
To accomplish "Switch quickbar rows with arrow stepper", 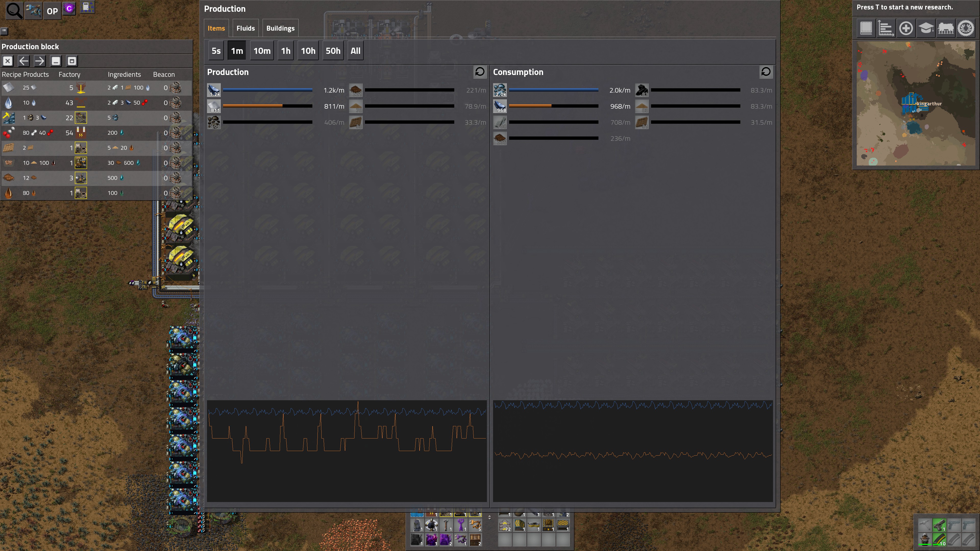I will pos(490,517).
